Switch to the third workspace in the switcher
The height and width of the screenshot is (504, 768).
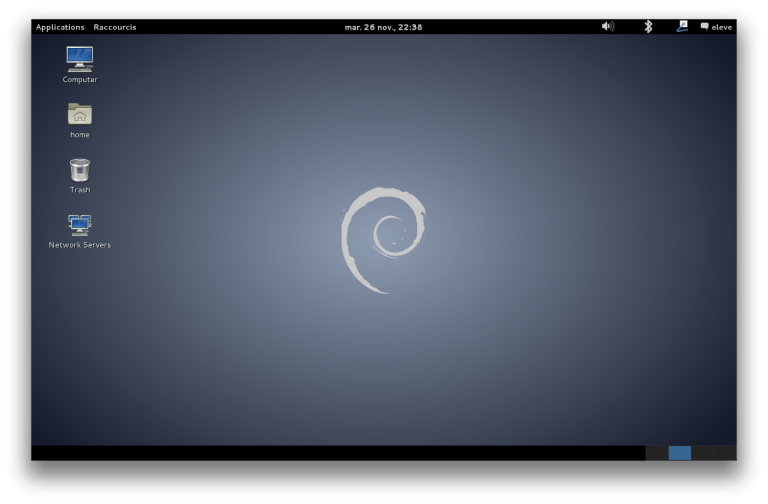702,453
